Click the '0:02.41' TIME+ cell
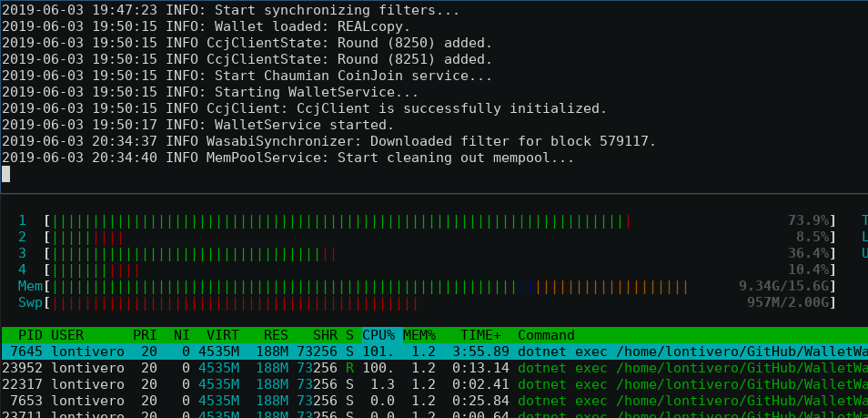This screenshot has height=418, width=868. click(481, 384)
